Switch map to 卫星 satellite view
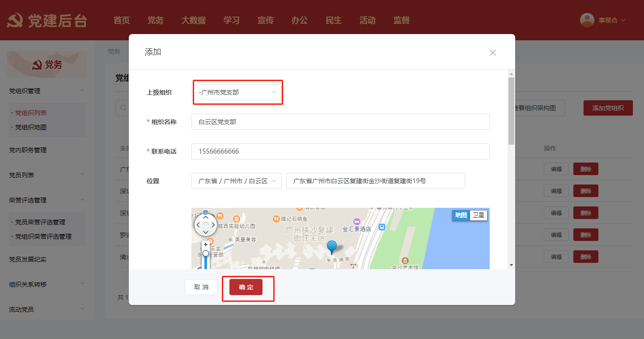644x339 pixels. coord(478,215)
